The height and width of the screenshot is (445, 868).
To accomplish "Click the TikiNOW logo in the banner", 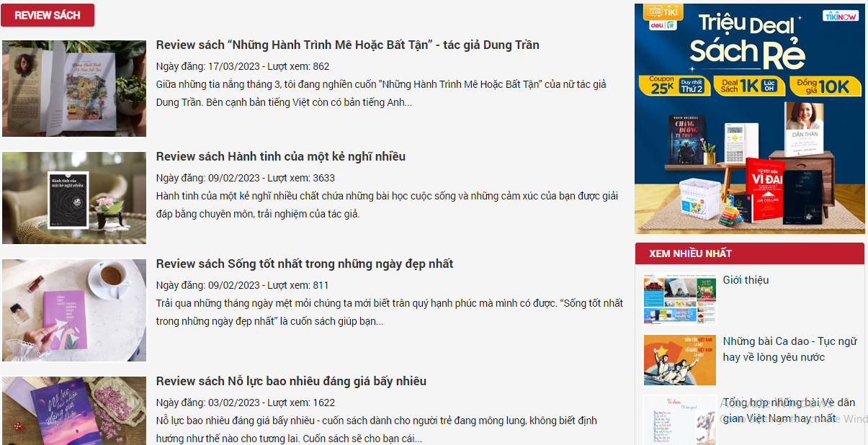I will [841, 15].
